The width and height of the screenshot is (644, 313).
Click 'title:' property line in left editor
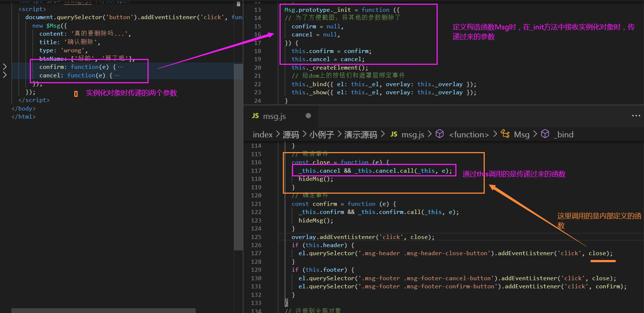[x=70, y=42]
